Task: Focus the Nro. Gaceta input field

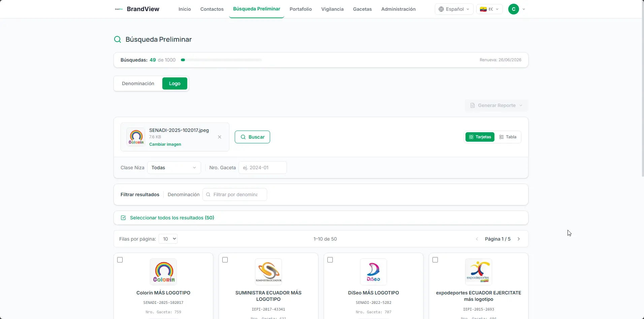Action: point(263,168)
